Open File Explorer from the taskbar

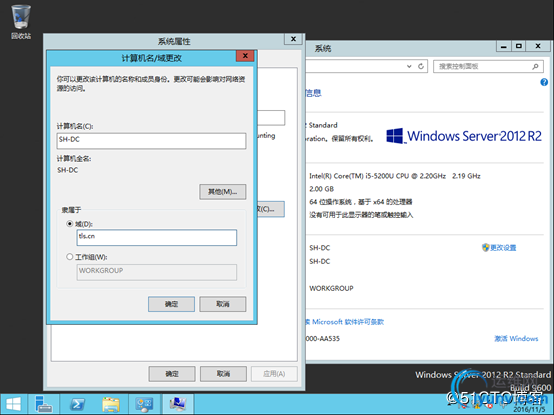(x=111, y=404)
